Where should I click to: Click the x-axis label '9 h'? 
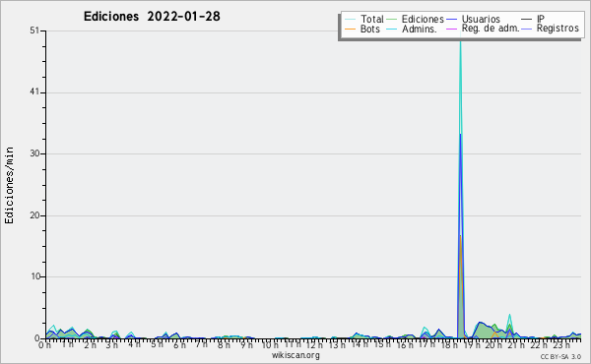point(246,345)
